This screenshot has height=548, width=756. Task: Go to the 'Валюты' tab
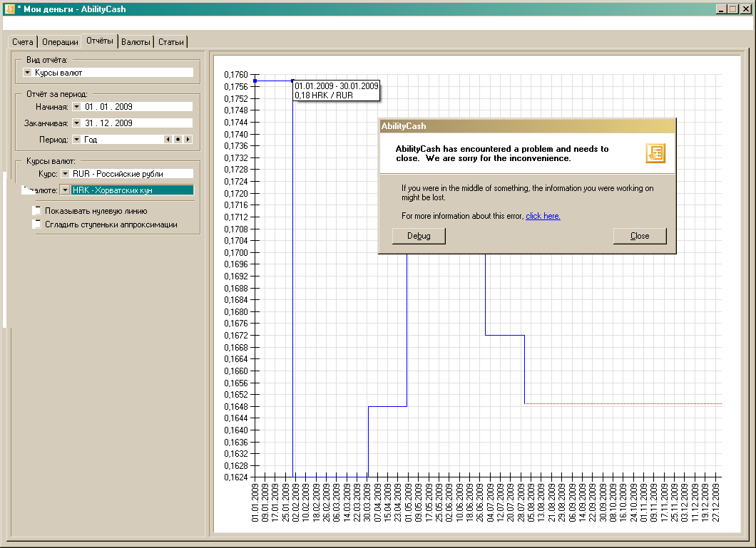pos(136,42)
